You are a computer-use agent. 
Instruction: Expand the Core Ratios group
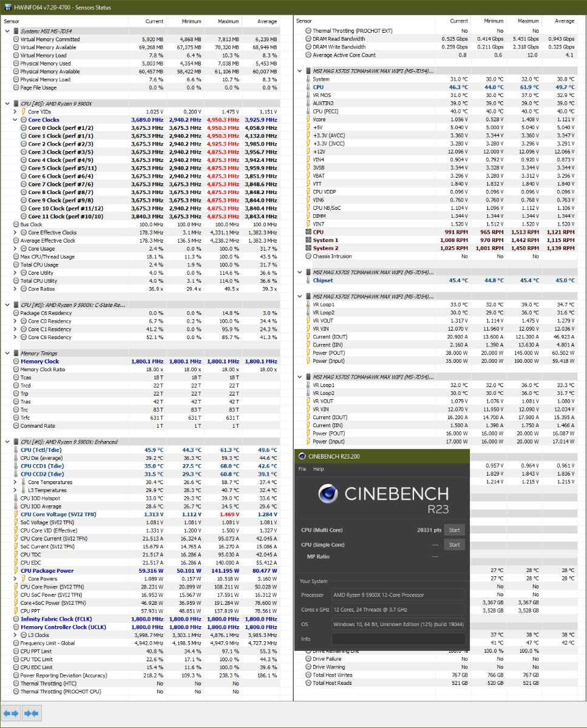[15, 289]
